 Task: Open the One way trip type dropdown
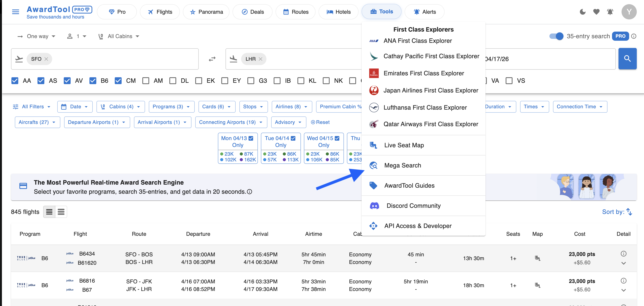click(36, 36)
